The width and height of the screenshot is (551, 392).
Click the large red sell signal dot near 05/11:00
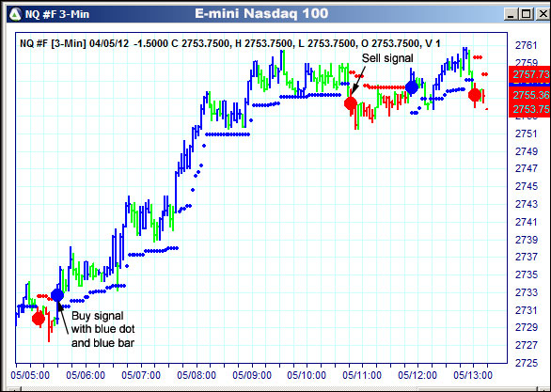pyautogui.click(x=351, y=103)
